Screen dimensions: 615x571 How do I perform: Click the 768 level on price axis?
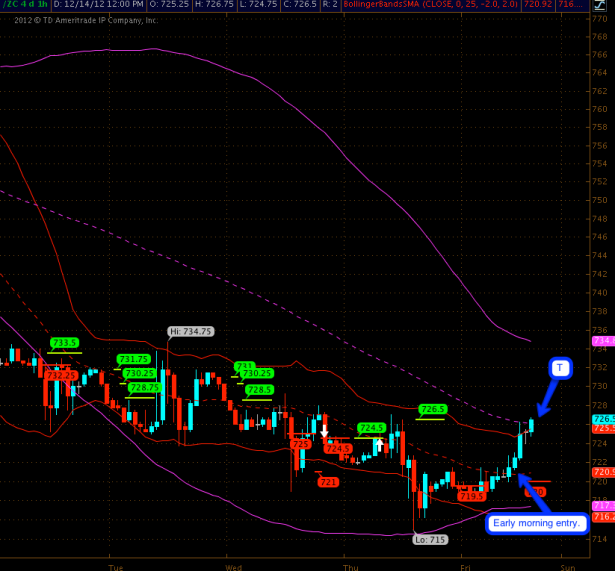(x=600, y=34)
